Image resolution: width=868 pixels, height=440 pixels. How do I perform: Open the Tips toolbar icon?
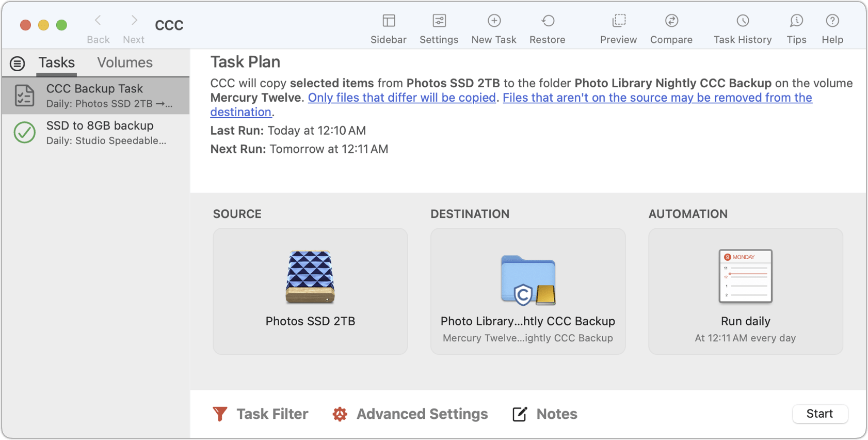(x=796, y=21)
